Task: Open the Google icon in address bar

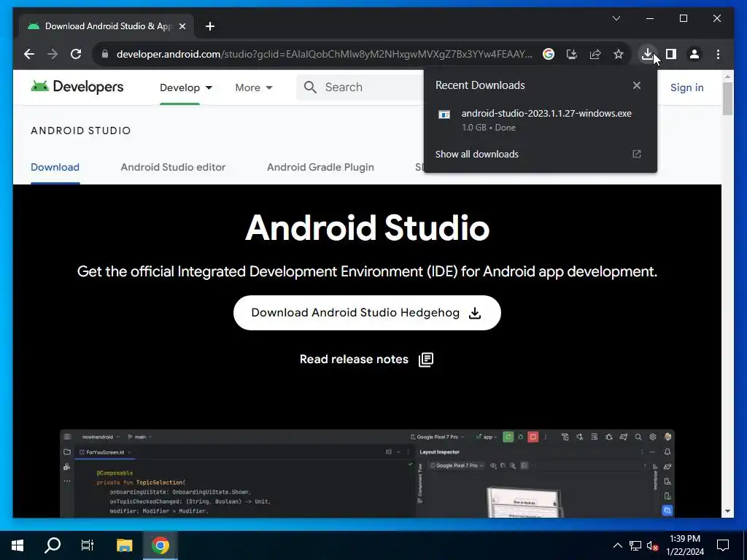Action: (549, 54)
